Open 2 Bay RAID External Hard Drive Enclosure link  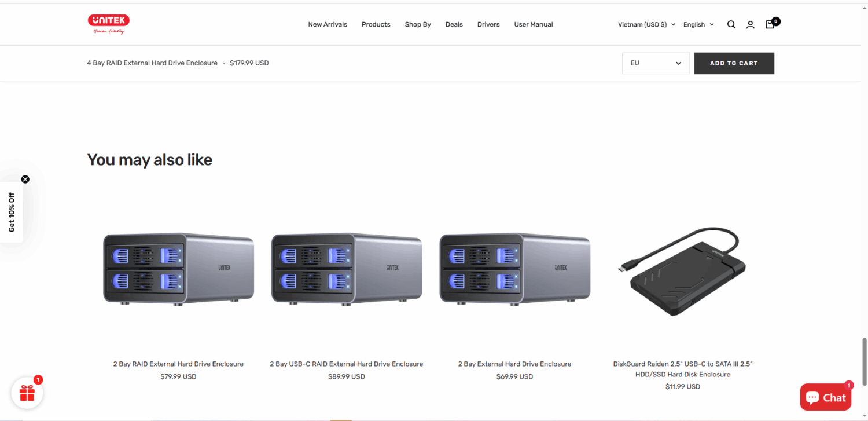(178, 364)
